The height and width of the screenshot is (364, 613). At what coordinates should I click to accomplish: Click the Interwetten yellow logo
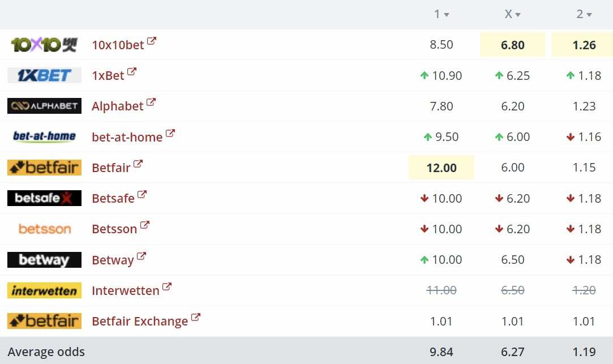(x=44, y=290)
